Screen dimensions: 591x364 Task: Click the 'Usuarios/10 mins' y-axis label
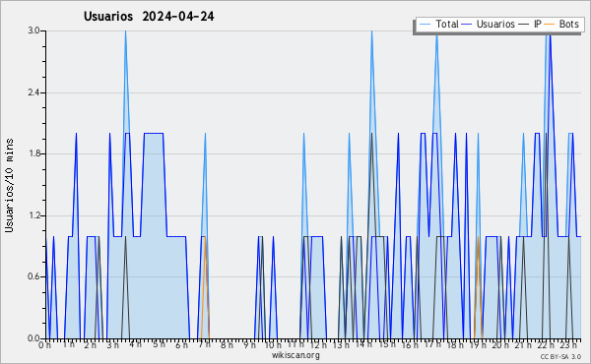coord(9,185)
